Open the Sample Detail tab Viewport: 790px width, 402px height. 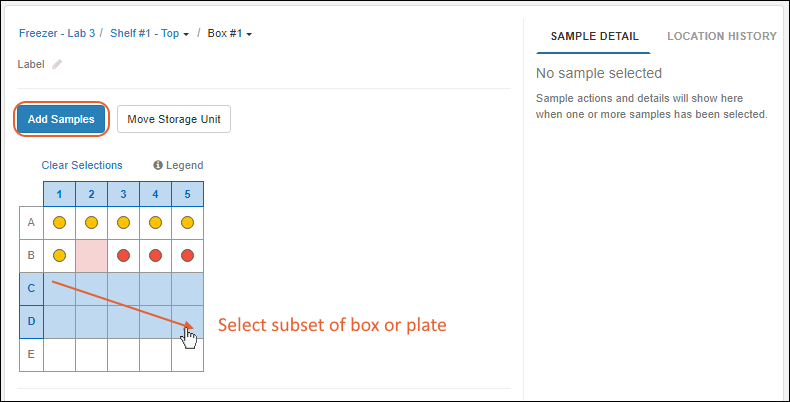(x=593, y=36)
